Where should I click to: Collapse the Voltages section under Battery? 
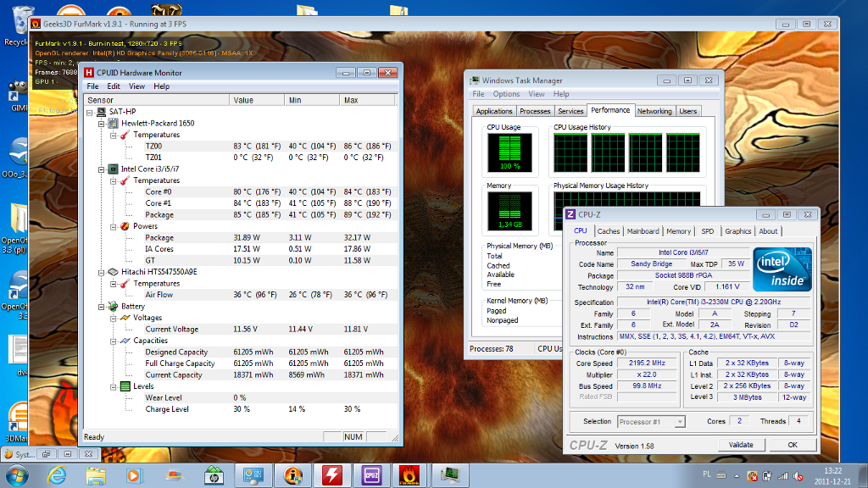(x=113, y=319)
